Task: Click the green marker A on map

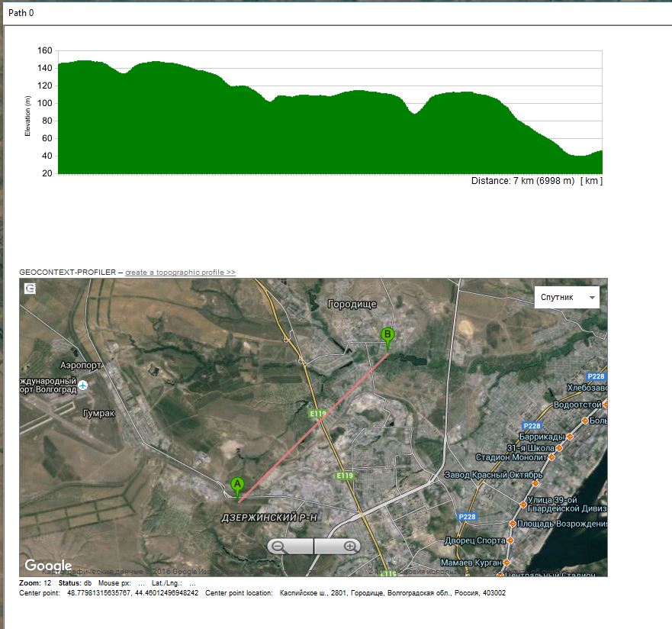Action: (237, 486)
